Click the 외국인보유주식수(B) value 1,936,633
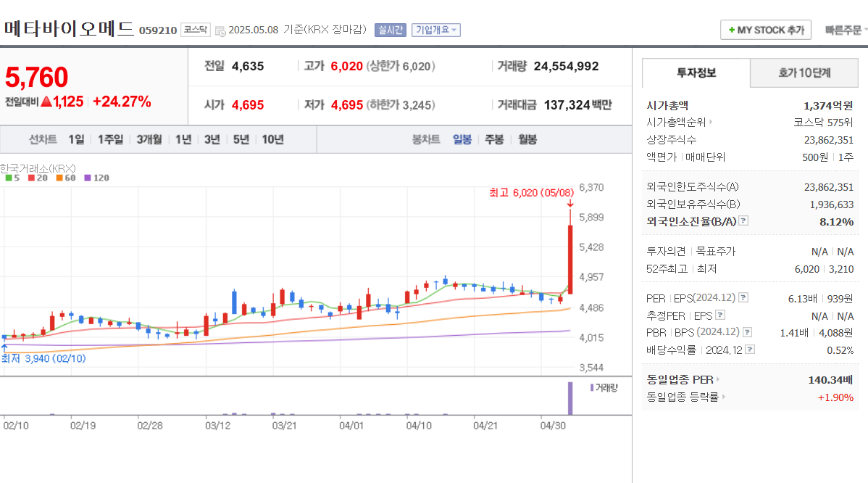The width and height of the screenshot is (868, 483). (832, 205)
